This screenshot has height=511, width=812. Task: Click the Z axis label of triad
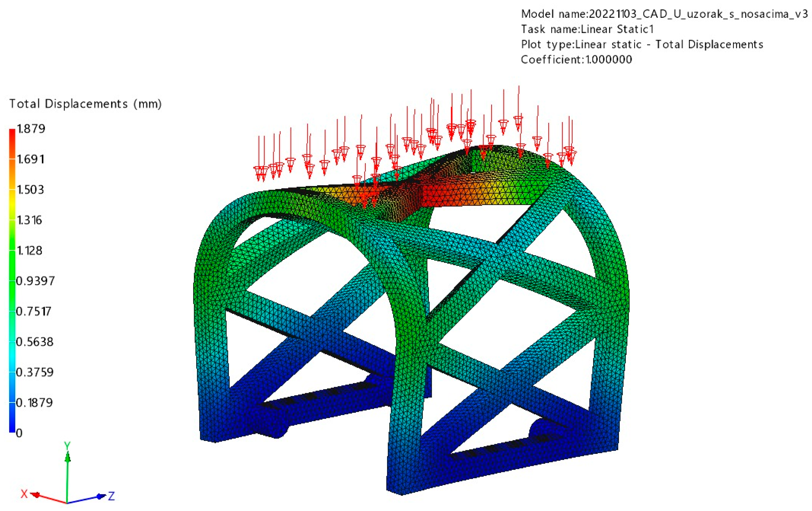pyautogui.click(x=111, y=496)
